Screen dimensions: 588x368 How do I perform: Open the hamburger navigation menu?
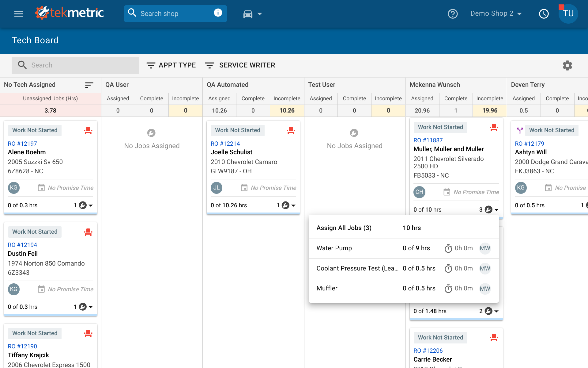click(x=18, y=13)
